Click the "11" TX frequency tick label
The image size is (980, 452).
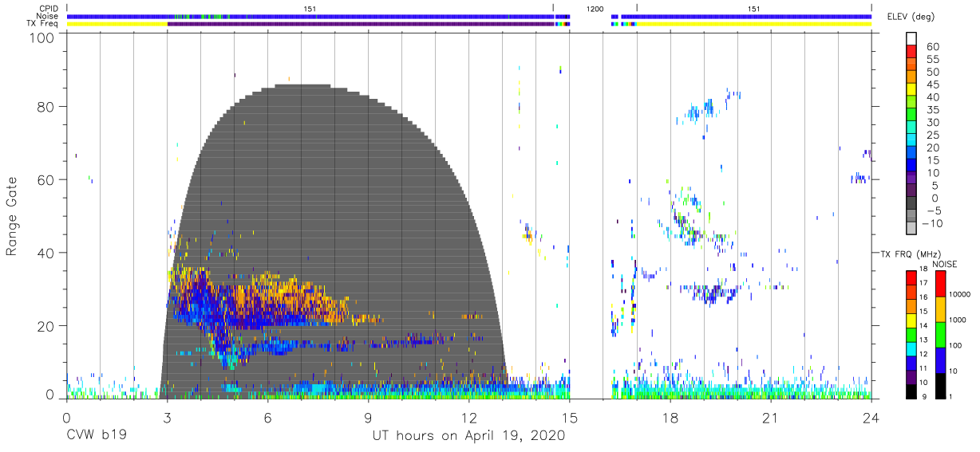924,368
